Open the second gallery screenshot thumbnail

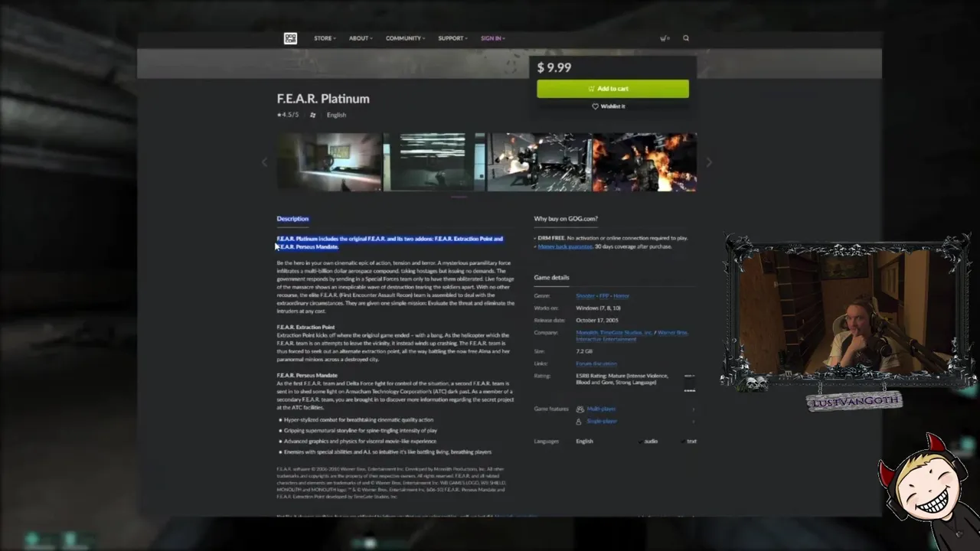pyautogui.click(x=434, y=162)
